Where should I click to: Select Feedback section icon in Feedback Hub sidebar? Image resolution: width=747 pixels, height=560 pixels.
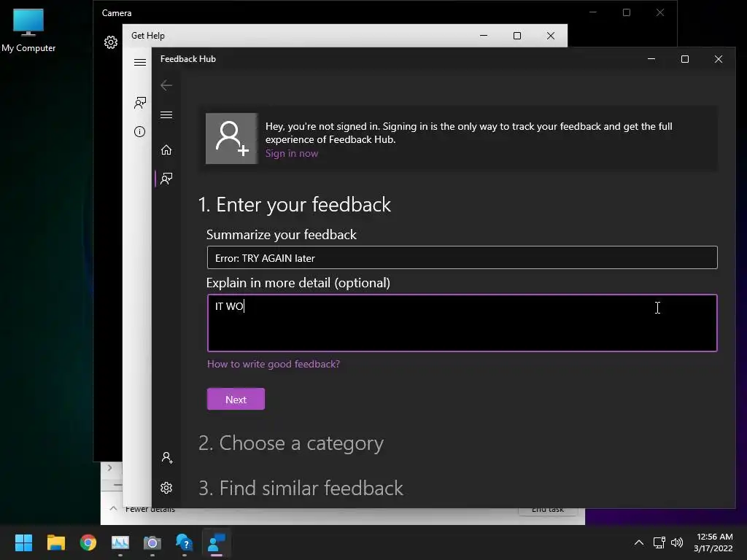pyautogui.click(x=166, y=179)
